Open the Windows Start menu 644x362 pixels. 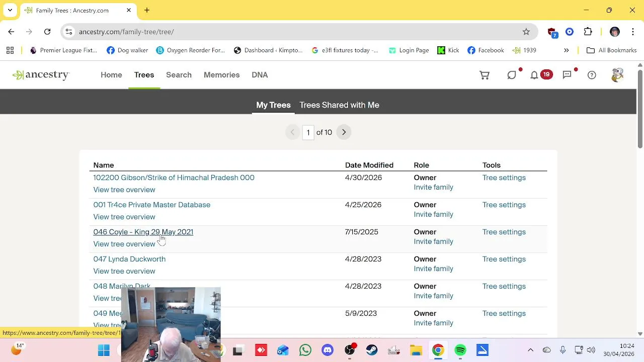pos(104,350)
